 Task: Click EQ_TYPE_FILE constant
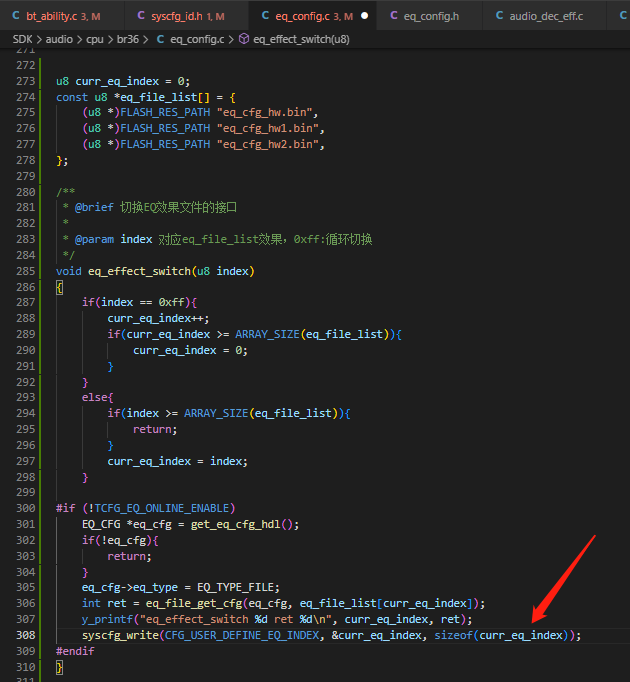click(x=235, y=588)
